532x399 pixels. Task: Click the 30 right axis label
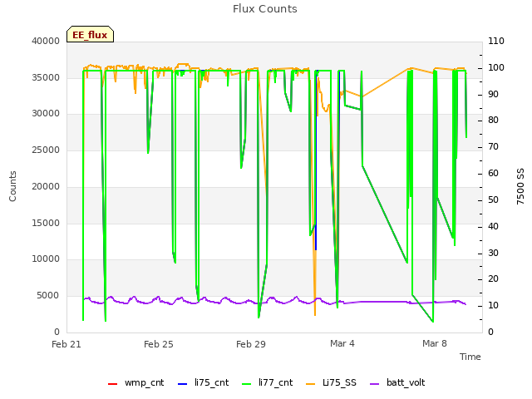tap(493, 253)
